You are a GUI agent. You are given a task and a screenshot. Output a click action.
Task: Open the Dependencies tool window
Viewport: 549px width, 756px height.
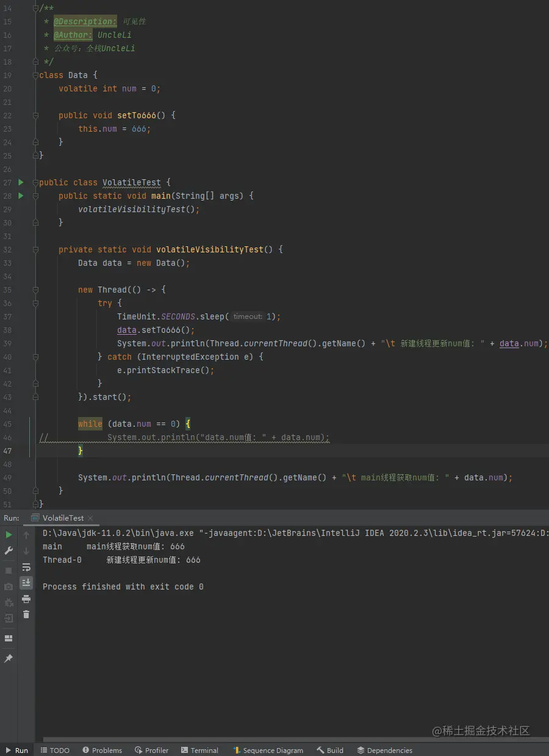pyautogui.click(x=384, y=750)
